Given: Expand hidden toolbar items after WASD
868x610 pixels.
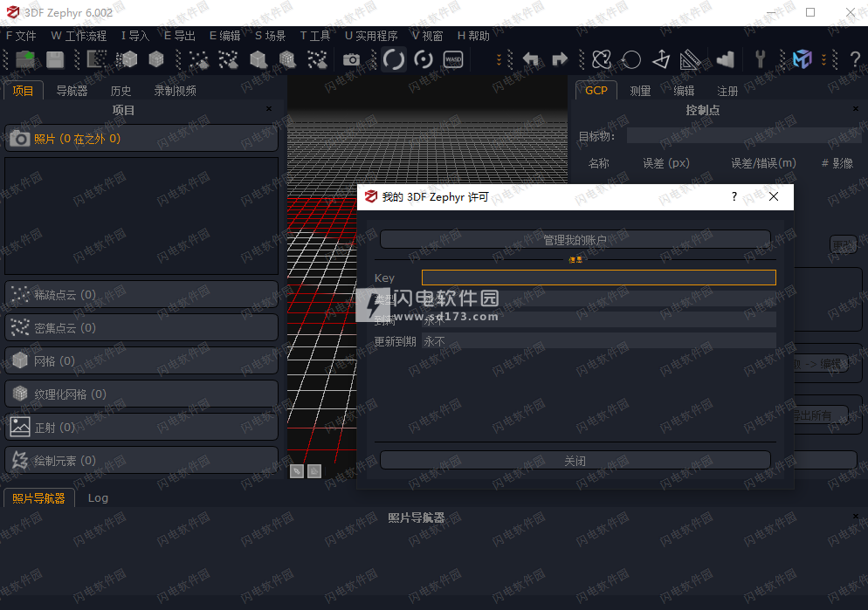Looking at the screenshot, I should coord(499,59).
